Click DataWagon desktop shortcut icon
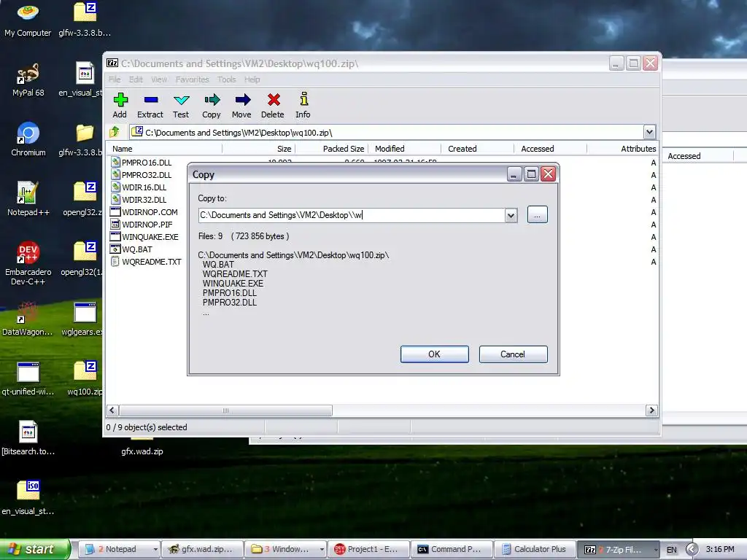The width and height of the screenshot is (747, 560). pyautogui.click(x=28, y=319)
